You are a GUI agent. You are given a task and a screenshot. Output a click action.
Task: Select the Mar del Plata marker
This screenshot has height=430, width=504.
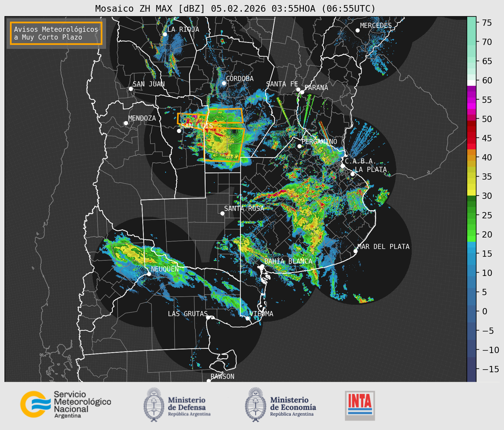tap(355, 251)
